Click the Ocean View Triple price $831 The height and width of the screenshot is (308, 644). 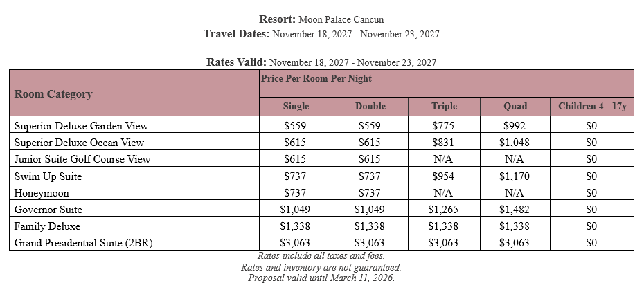pyautogui.click(x=445, y=143)
